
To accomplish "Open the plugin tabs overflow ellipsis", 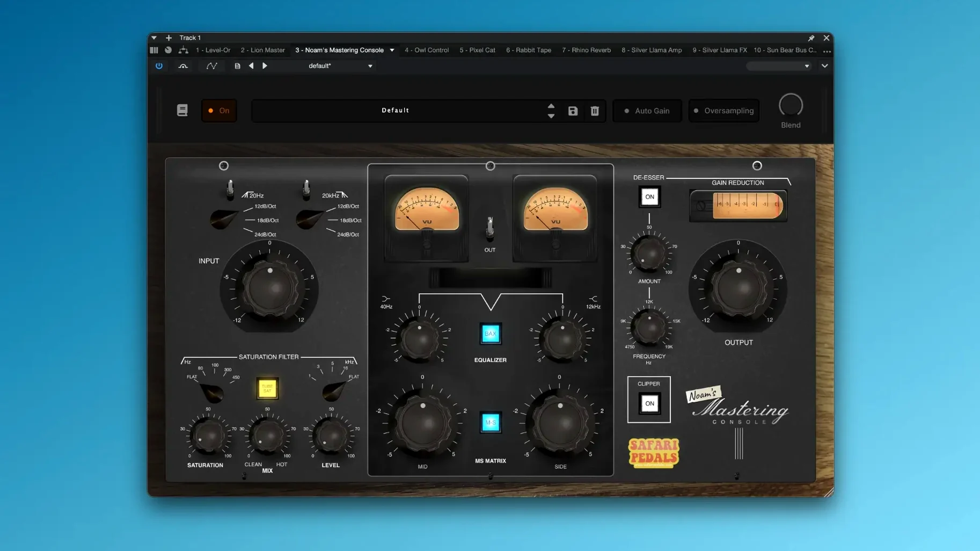I will (827, 50).
